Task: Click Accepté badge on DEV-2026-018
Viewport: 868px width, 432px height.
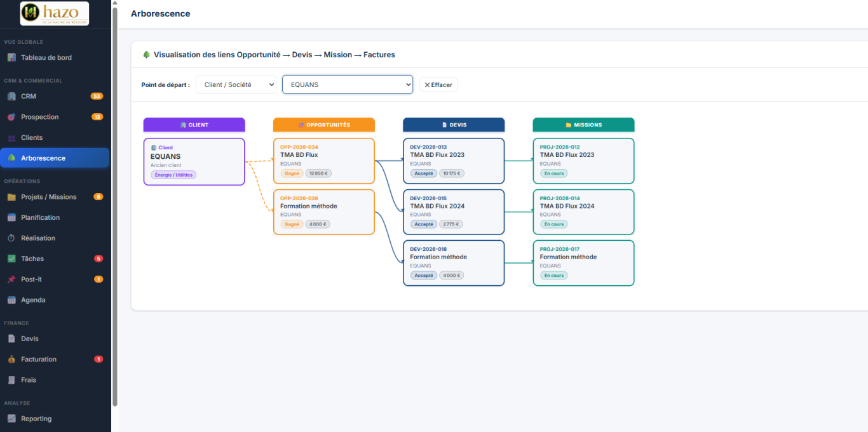Action: pos(424,276)
